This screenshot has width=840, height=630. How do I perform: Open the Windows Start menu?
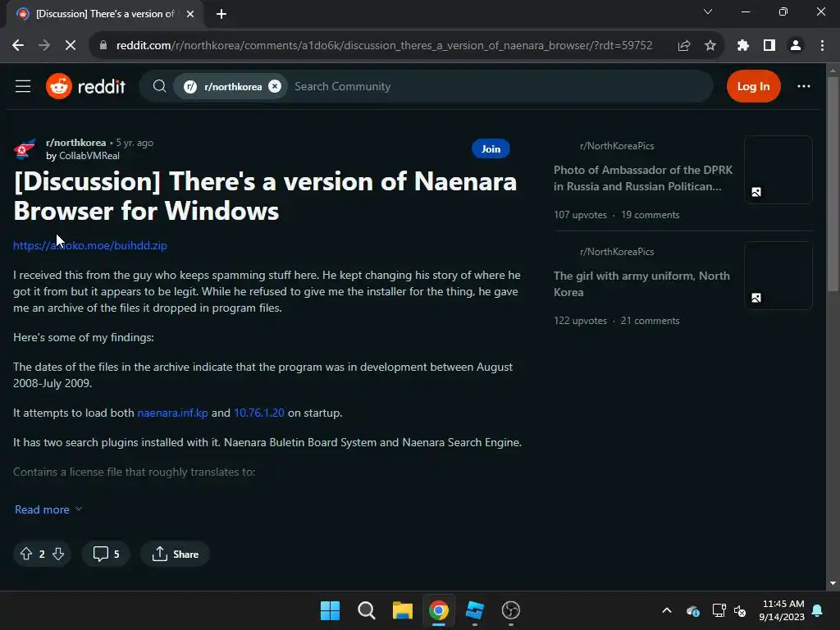tap(330, 610)
